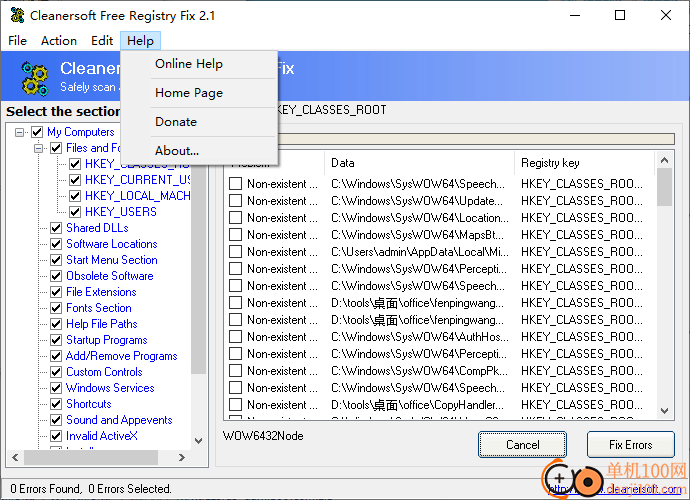This screenshot has height=500, width=690.
Task: Click results list scroll down arrow
Action: click(x=664, y=411)
